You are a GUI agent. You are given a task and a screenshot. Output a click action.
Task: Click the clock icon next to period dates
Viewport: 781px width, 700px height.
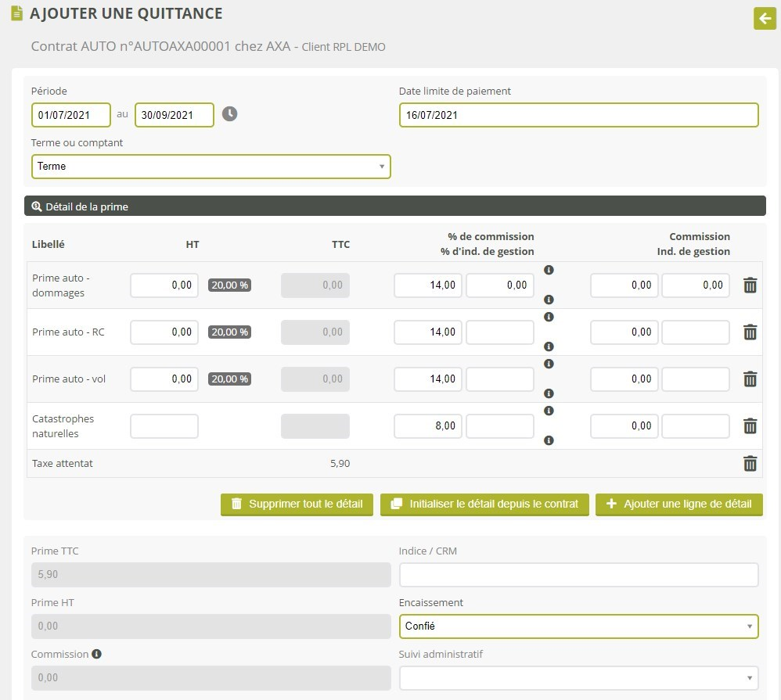(x=229, y=114)
